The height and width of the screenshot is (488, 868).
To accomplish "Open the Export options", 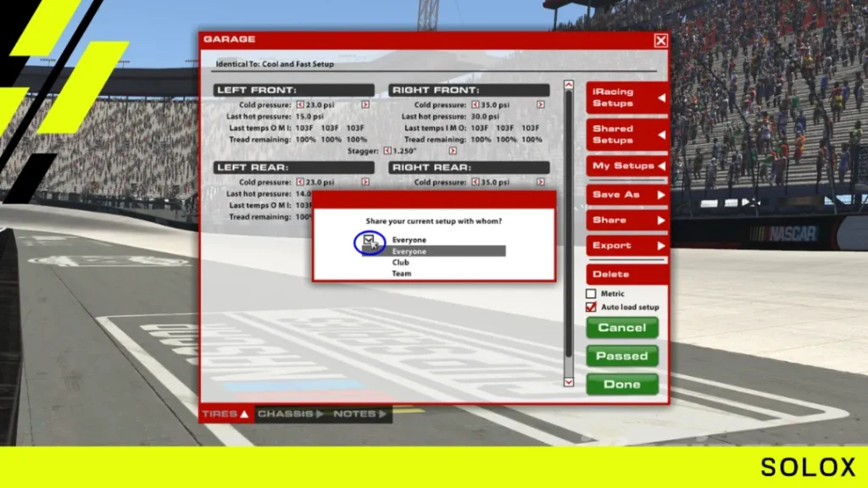I will (x=626, y=246).
